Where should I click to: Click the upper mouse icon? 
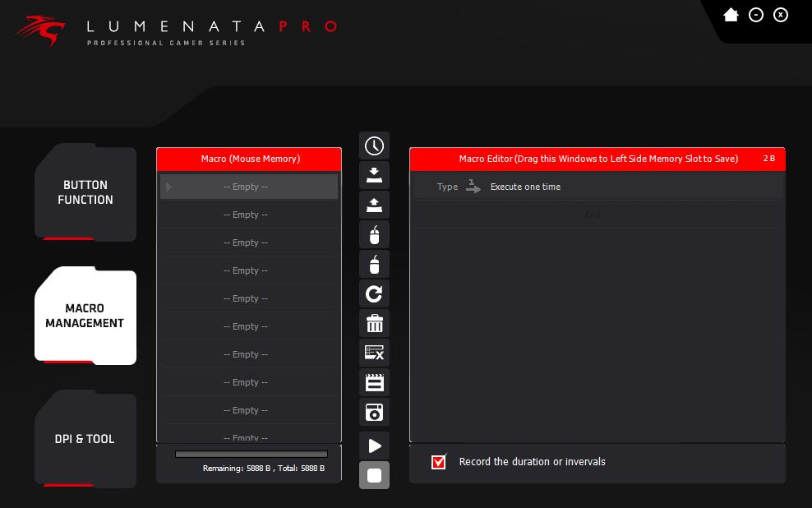374,235
